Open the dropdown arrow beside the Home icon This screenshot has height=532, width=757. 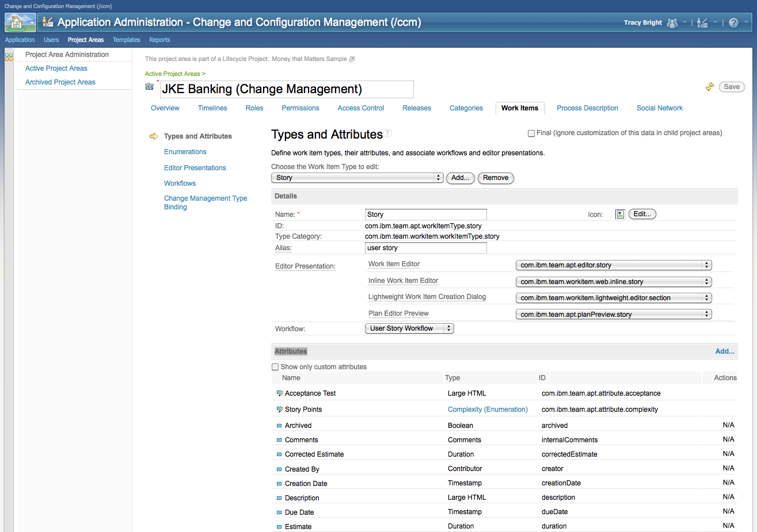[31, 23]
